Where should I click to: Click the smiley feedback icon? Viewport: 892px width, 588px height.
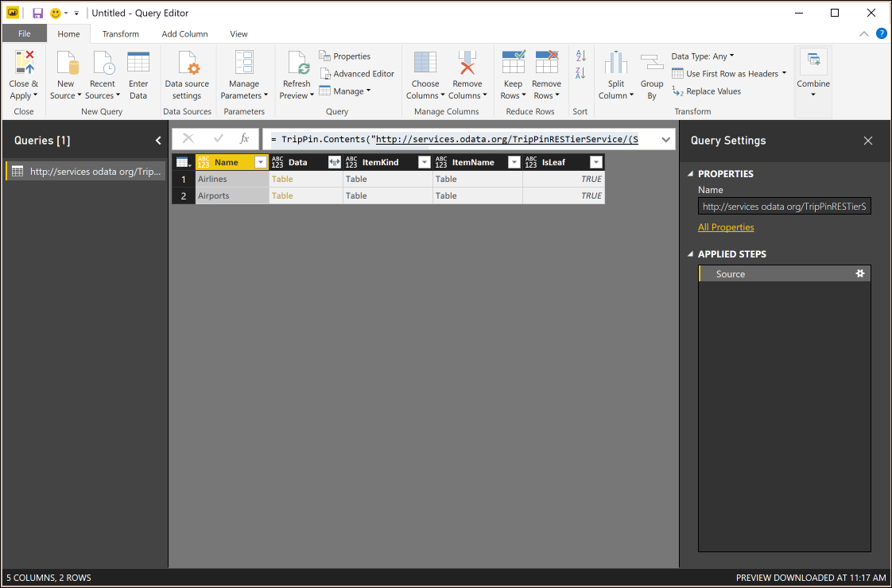click(x=55, y=13)
